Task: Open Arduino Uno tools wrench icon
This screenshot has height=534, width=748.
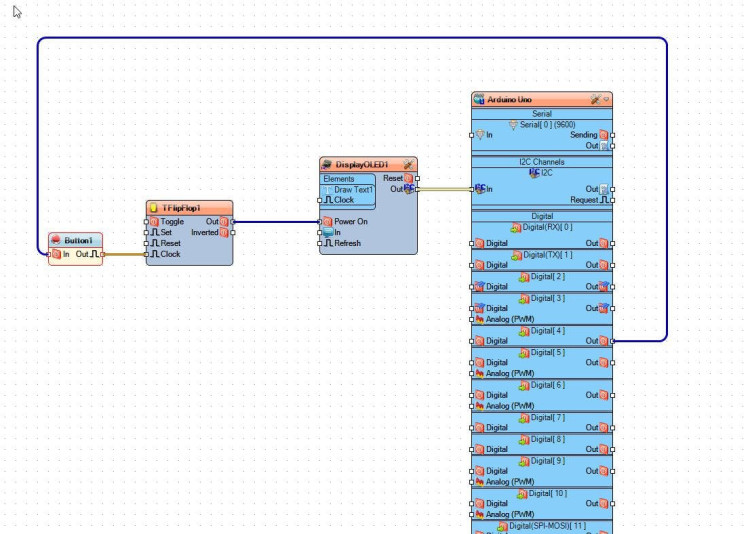Action: (x=595, y=99)
